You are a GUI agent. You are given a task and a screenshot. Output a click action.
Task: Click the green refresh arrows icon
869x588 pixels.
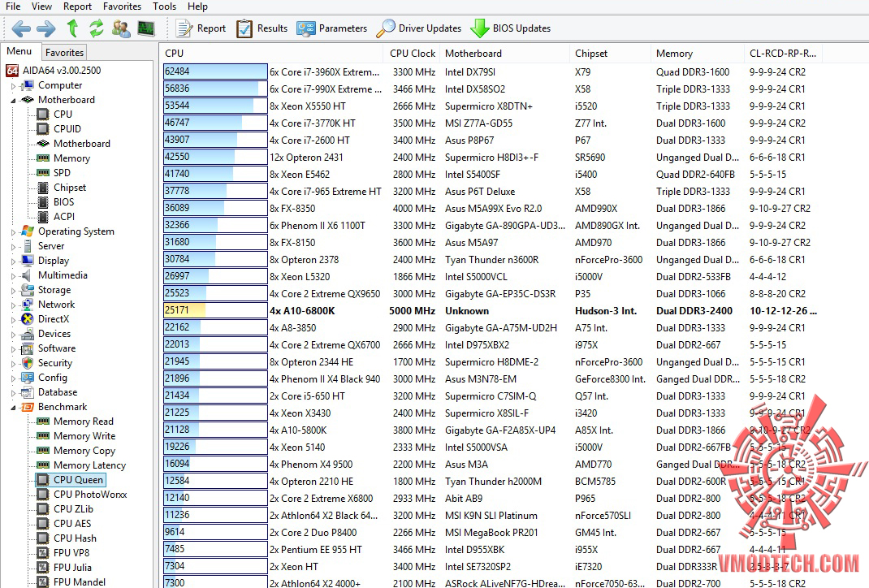pos(97,28)
